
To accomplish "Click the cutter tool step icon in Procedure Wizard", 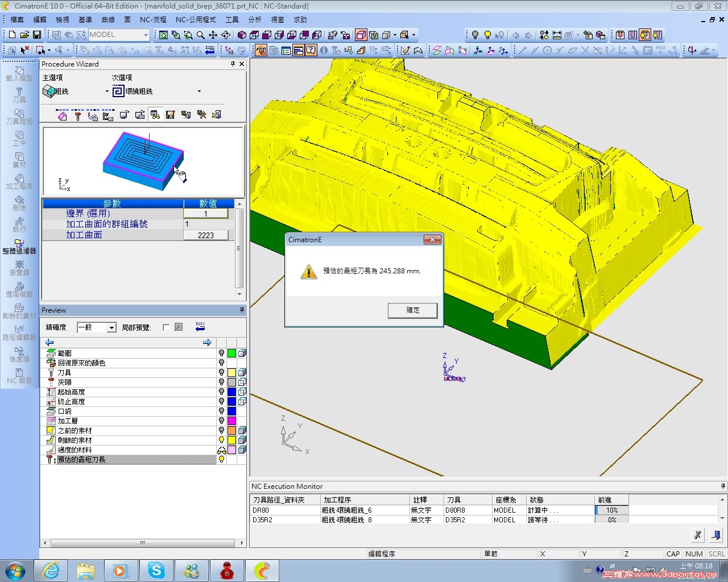I will (x=78, y=115).
